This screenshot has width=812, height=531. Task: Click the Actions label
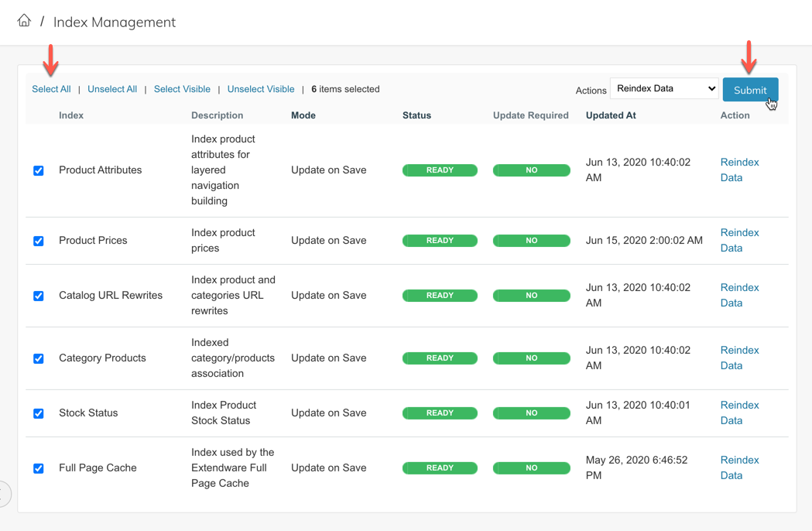[x=591, y=90]
